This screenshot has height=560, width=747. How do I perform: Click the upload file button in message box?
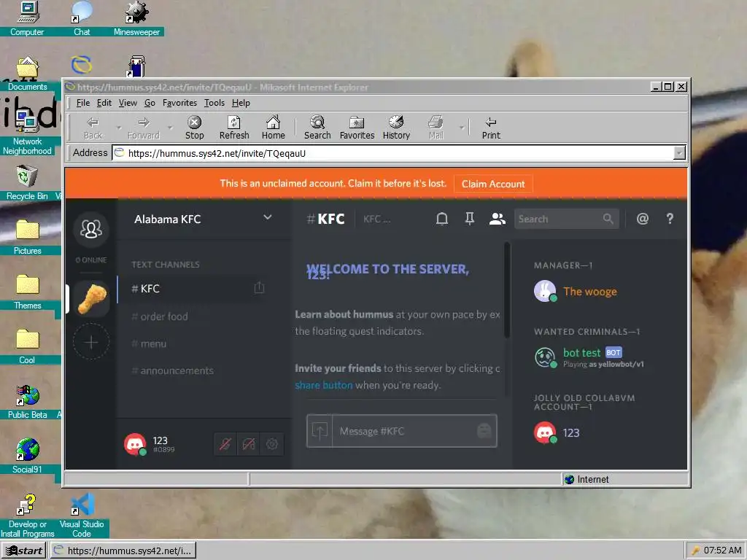(320, 431)
